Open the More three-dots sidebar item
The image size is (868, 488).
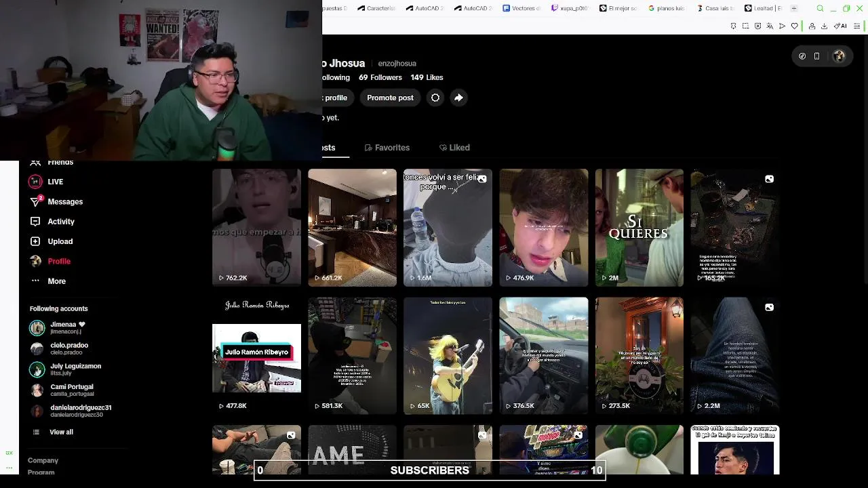35,281
